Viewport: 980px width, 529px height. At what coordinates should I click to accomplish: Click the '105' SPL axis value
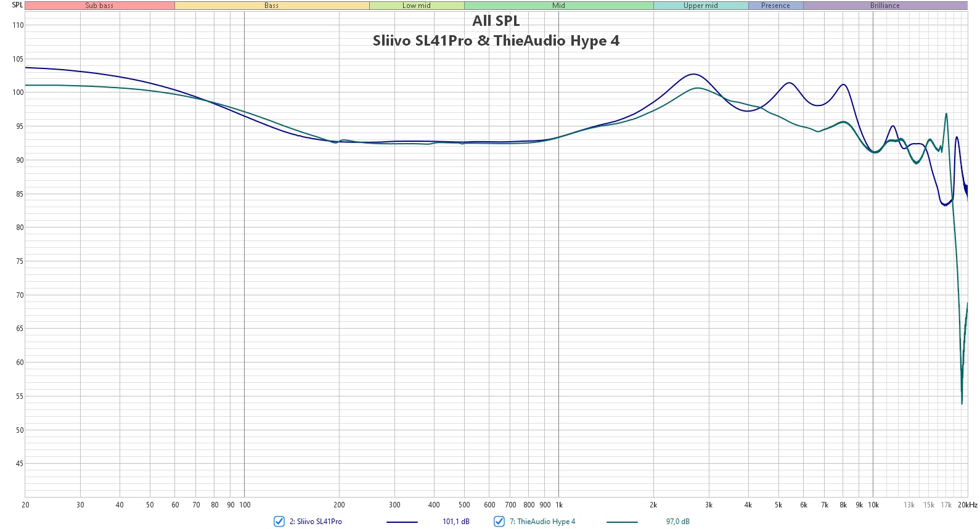coord(18,59)
